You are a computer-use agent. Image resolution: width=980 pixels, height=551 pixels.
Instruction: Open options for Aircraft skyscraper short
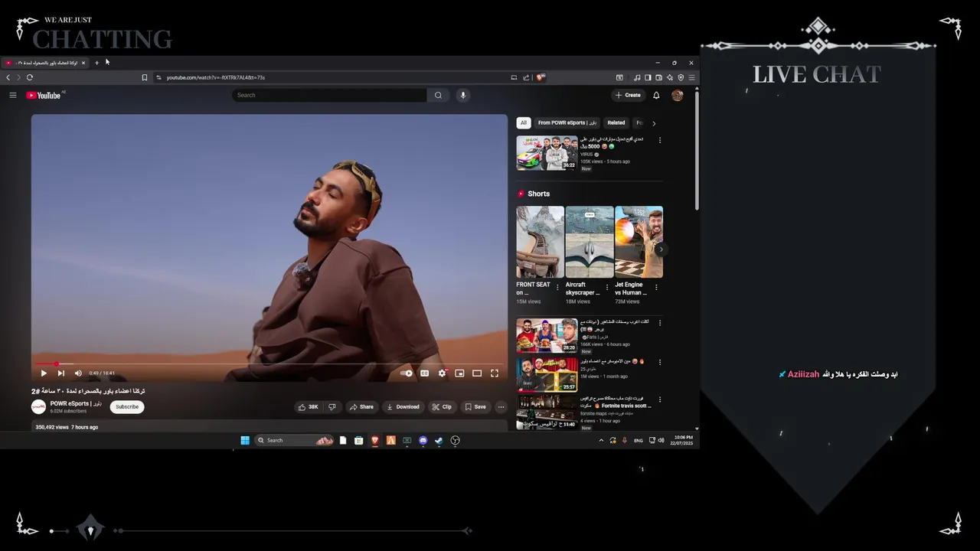click(x=607, y=288)
